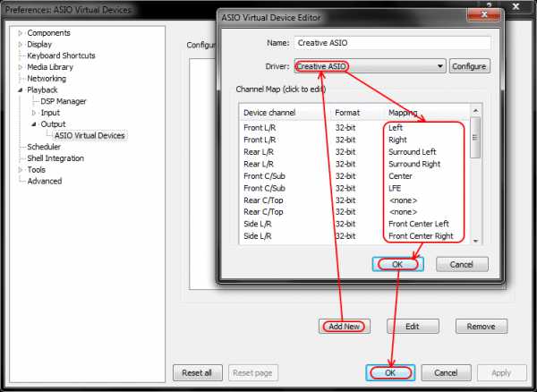Screen dimensions: 537x392
Task: Edit the Center mapping cell
Action: pos(400,176)
